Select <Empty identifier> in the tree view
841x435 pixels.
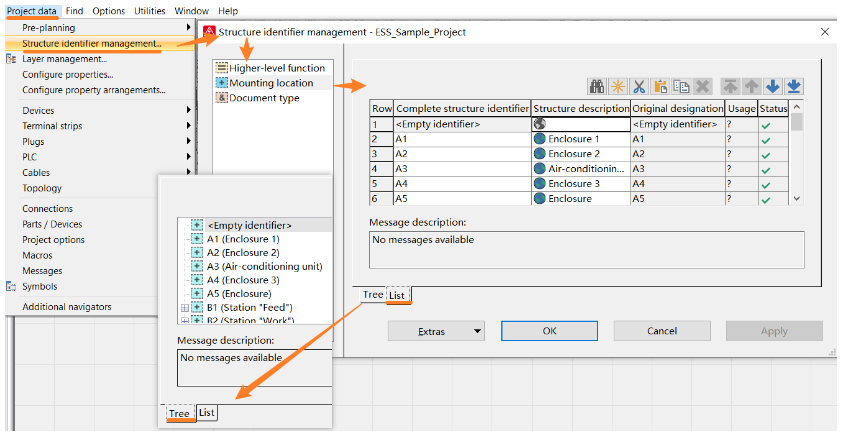click(249, 225)
